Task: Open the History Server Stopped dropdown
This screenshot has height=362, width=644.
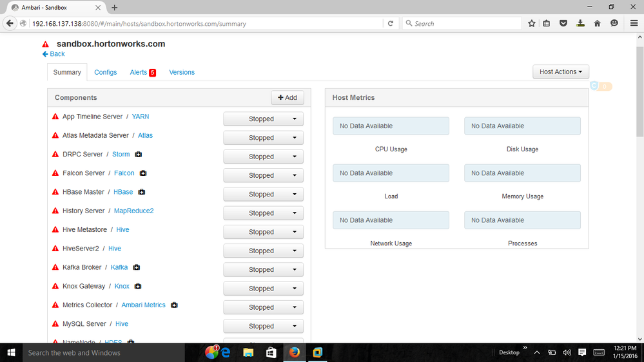Action: point(263,213)
